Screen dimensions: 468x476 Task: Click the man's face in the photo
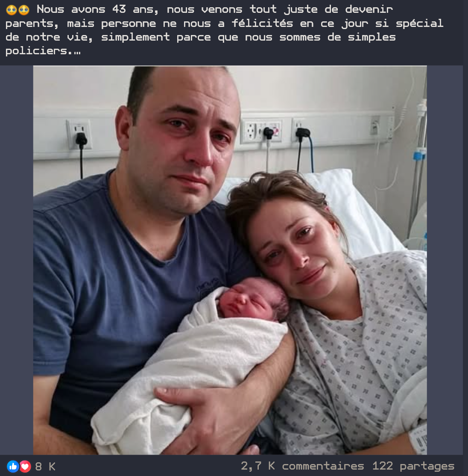tap(185, 143)
